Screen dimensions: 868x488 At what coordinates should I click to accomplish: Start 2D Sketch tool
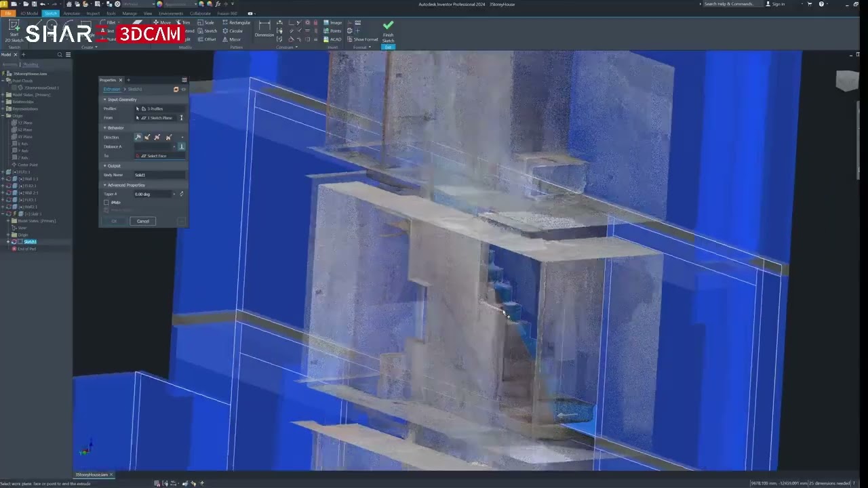tap(14, 31)
